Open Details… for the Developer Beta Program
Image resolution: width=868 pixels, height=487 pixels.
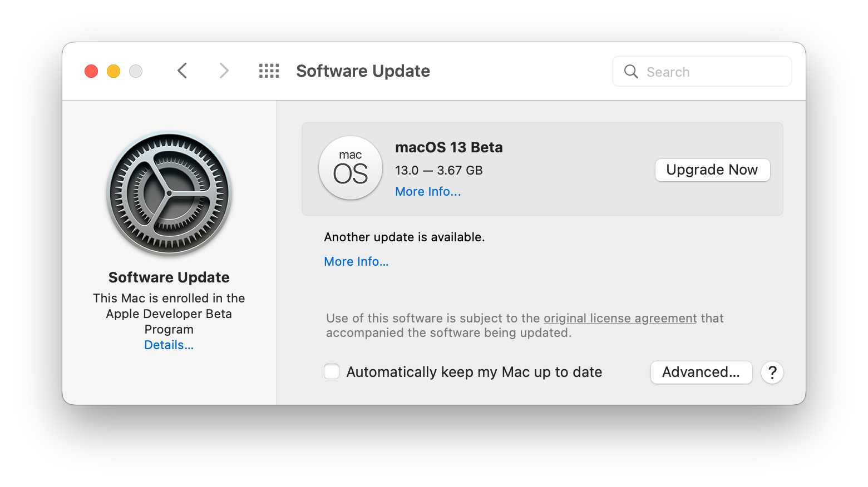click(169, 345)
